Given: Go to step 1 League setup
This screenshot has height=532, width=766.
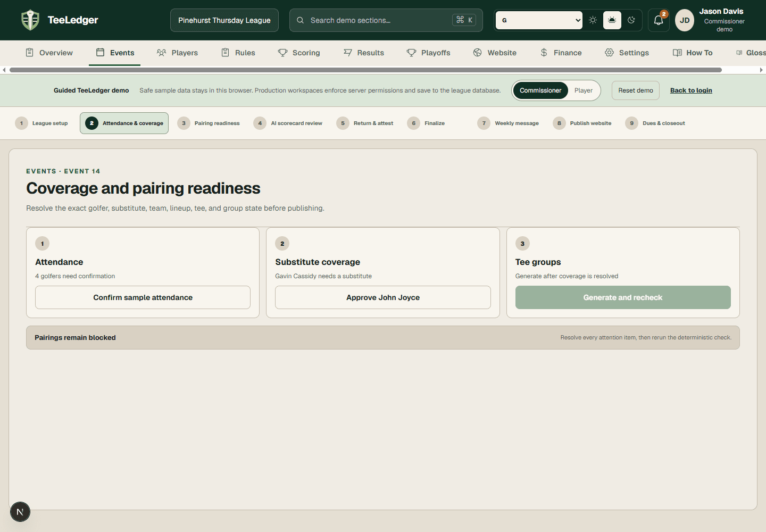Looking at the screenshot, I should point(41,123).
